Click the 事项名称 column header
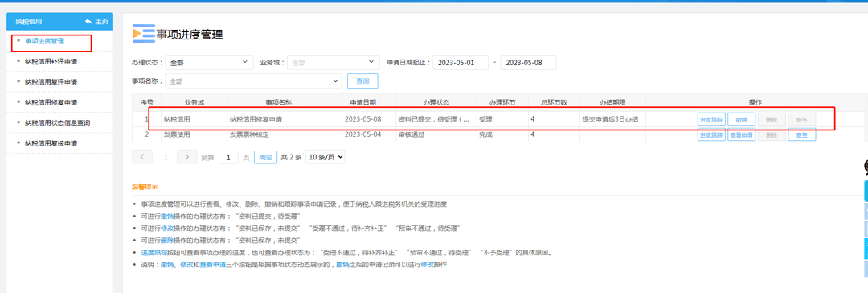868x293 pixels. 278,103
